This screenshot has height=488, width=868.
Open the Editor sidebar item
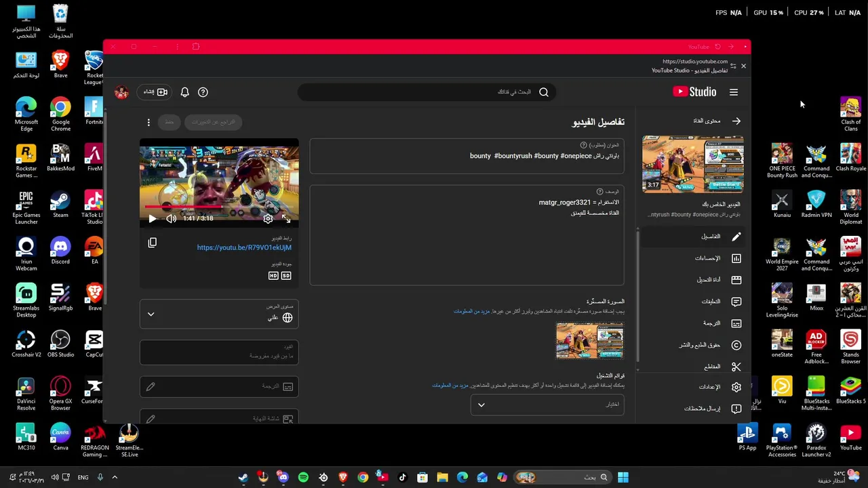[x=693, y=280]
